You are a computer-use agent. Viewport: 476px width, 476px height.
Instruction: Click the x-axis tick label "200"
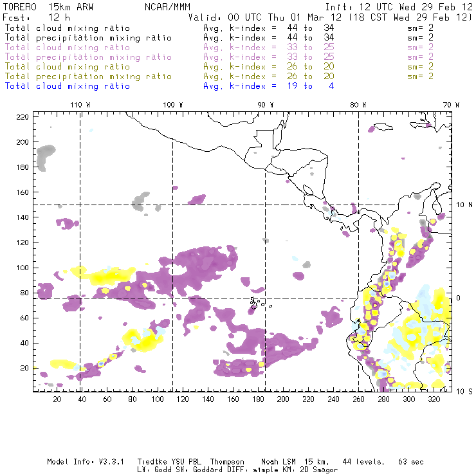(283, 399)
